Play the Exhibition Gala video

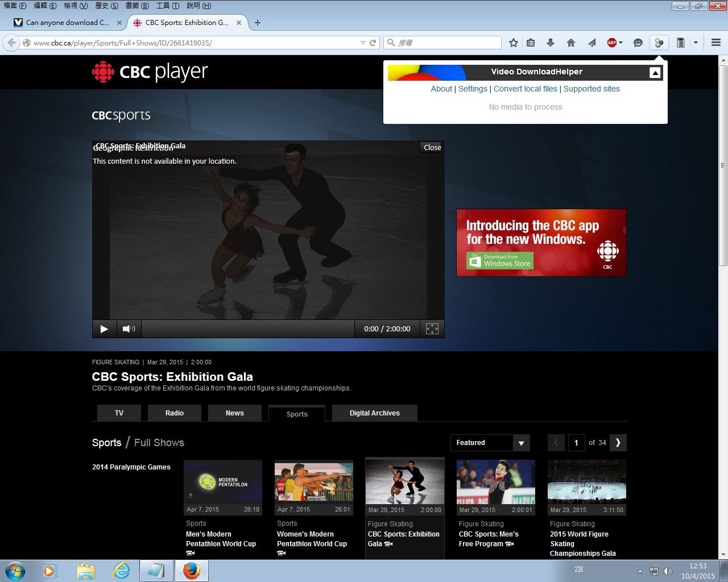pyautogui.click(x=104, y=329)
